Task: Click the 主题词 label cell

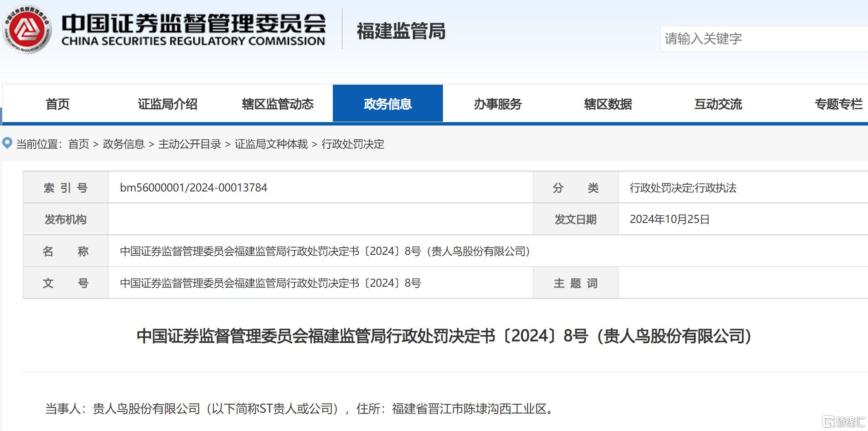Action: (x=576, y=283)
